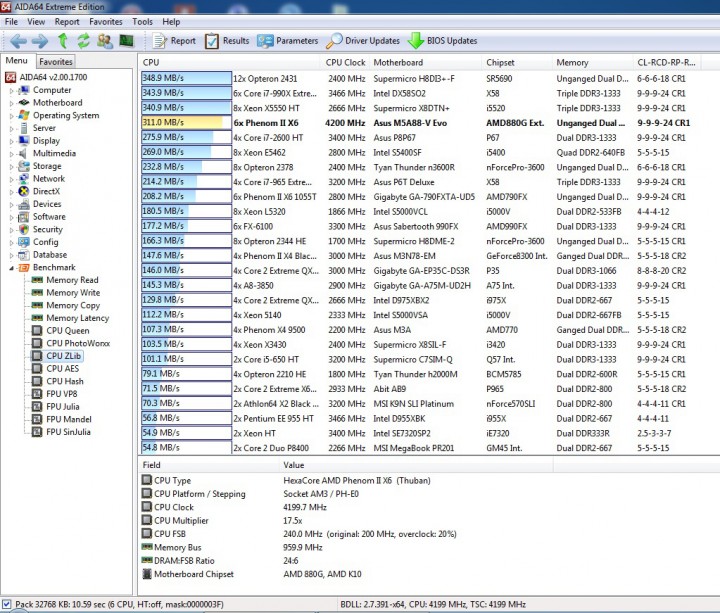Click the green Up arrow toolbar icon
The height and width of the screenshot is (613, 720).
[x=63, y=41]
